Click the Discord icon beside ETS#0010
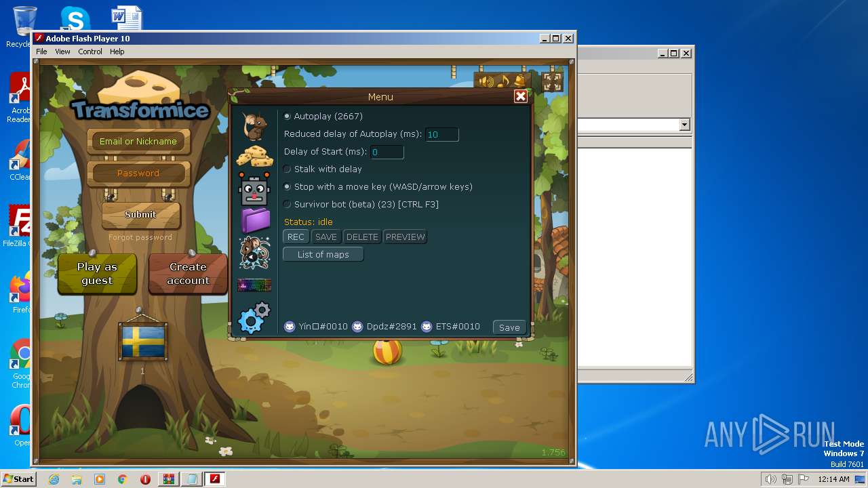 coord(427,327)
